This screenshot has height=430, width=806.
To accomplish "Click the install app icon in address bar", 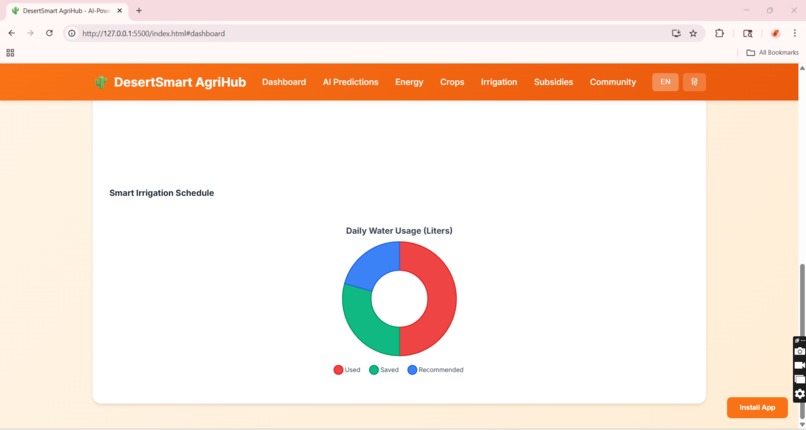I will (x=676, y=33).
